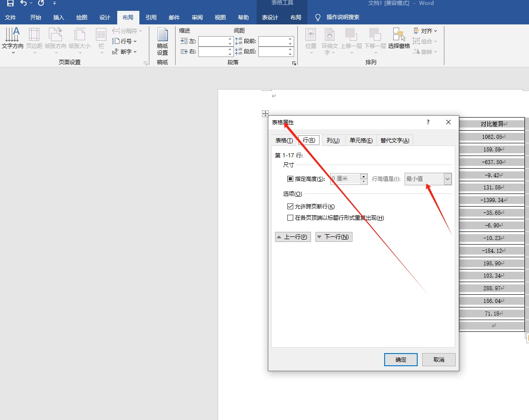The width and height of the screenshot is (529, 420).
Task: Click the table move handle icon
Action: pos(265,113)
